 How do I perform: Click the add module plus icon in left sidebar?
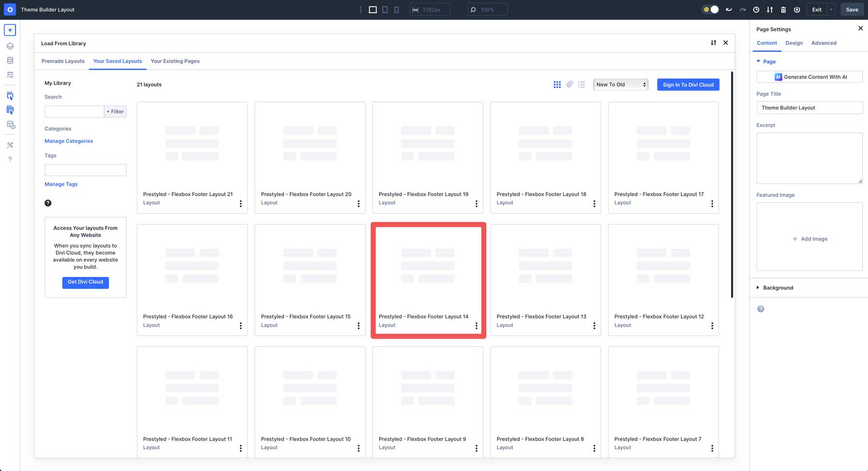click(10, 30)
